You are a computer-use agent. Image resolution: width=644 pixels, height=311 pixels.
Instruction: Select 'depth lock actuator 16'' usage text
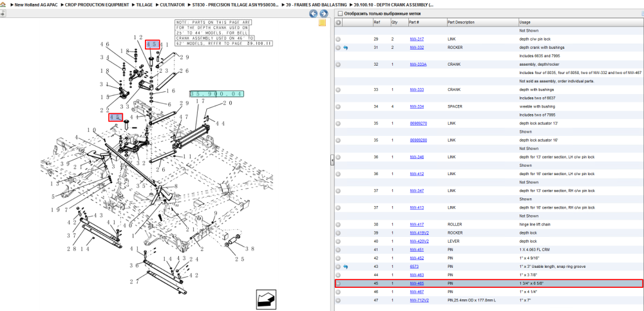click(x=538, y=140)
